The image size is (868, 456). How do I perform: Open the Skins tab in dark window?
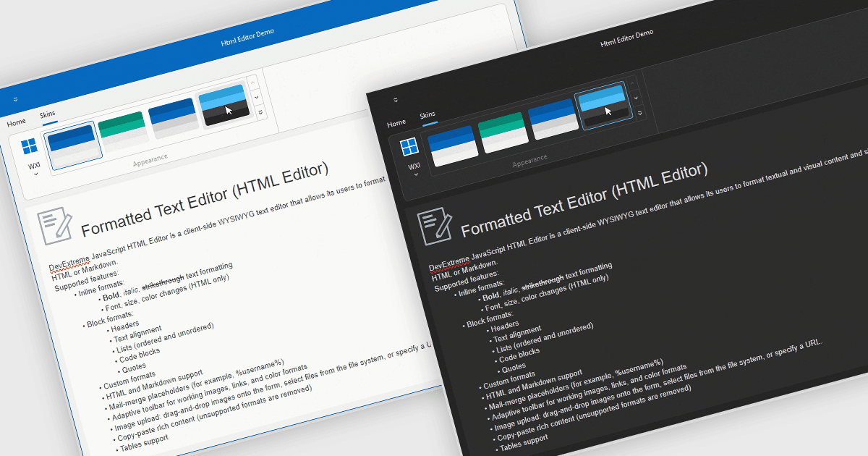(427, 114)
